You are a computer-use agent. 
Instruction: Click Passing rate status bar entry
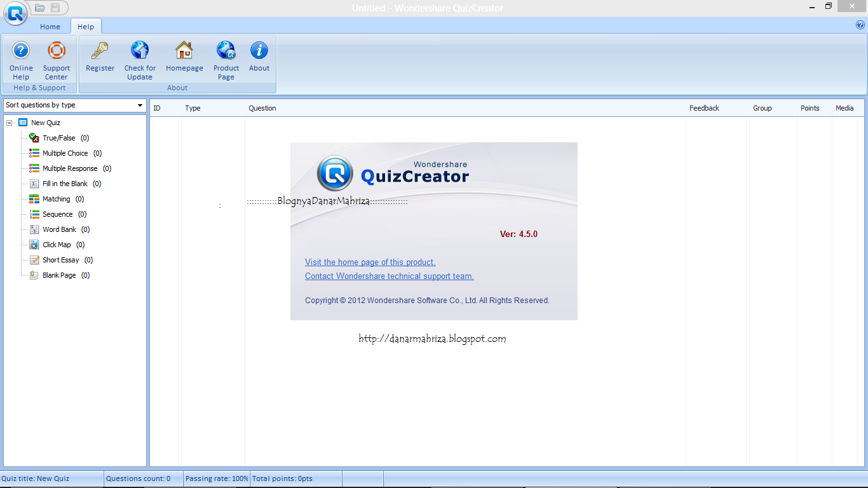tap(217, 478)
